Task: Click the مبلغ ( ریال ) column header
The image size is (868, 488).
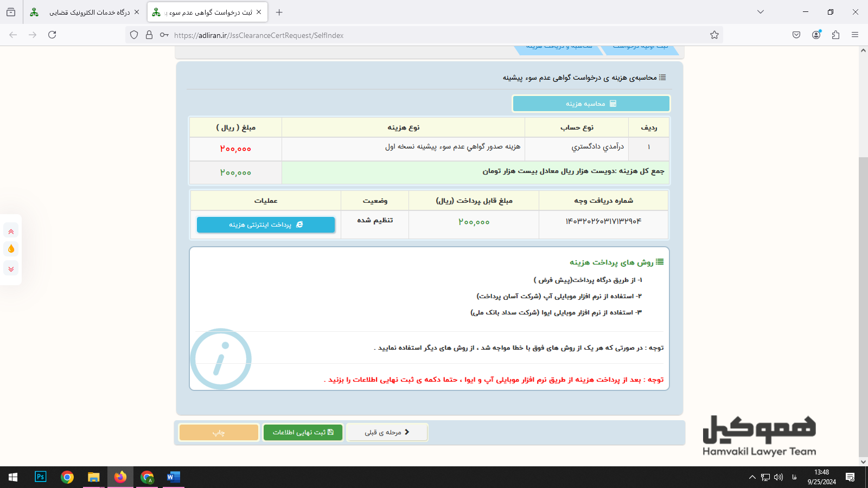Action: [235, 127]
